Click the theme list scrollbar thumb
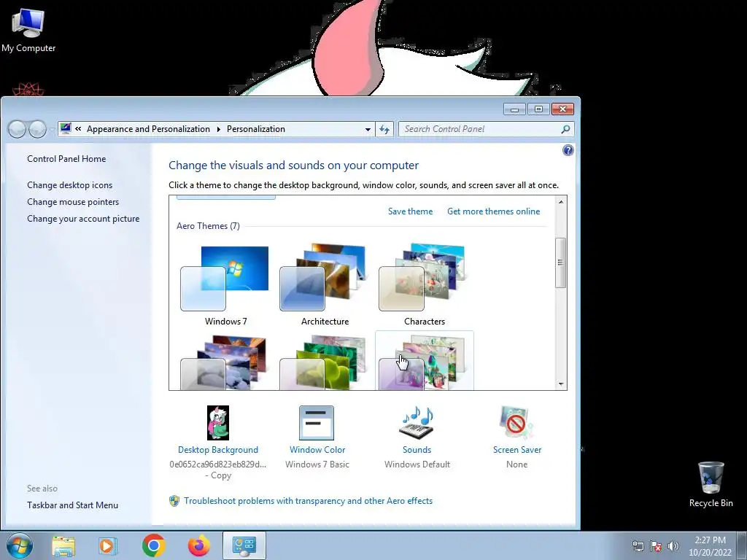Screen dimensions: 747x560 [x=561, y=262]
